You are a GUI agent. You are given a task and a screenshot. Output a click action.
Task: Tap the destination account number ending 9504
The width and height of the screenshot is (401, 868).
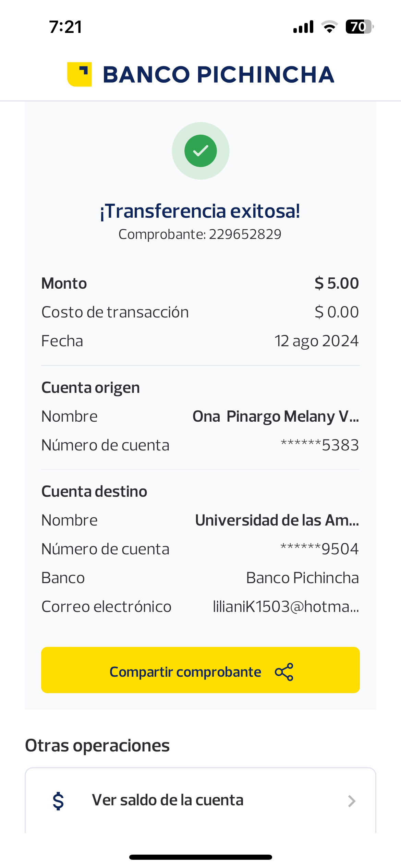point(319,549)
